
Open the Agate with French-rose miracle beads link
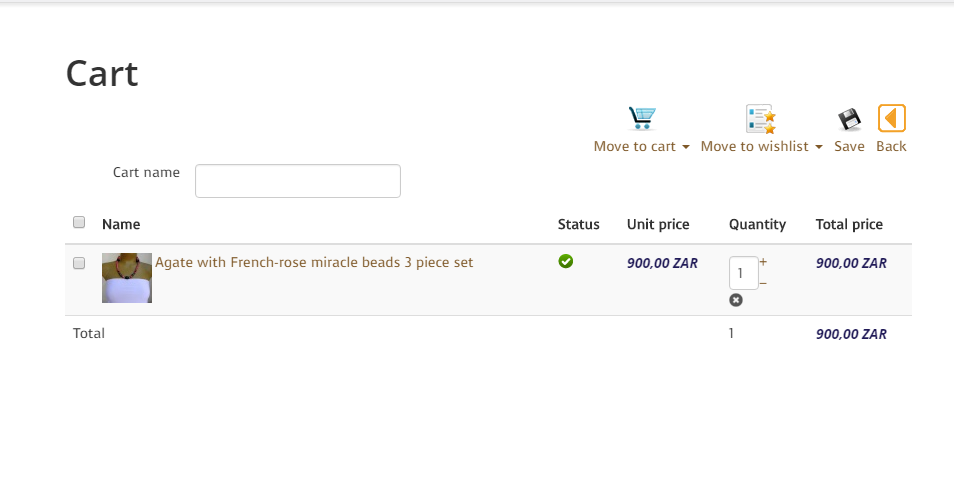(x=314, y=263)
